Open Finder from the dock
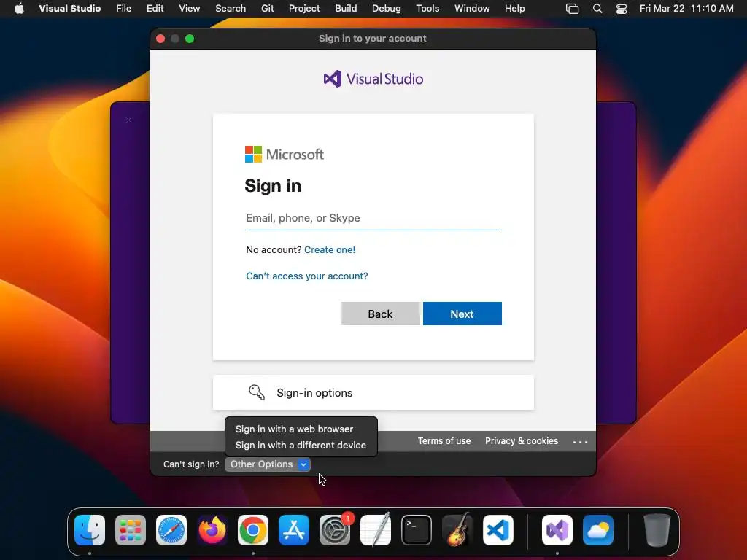The width and height of the screenshot is (747, 560). 90,530
